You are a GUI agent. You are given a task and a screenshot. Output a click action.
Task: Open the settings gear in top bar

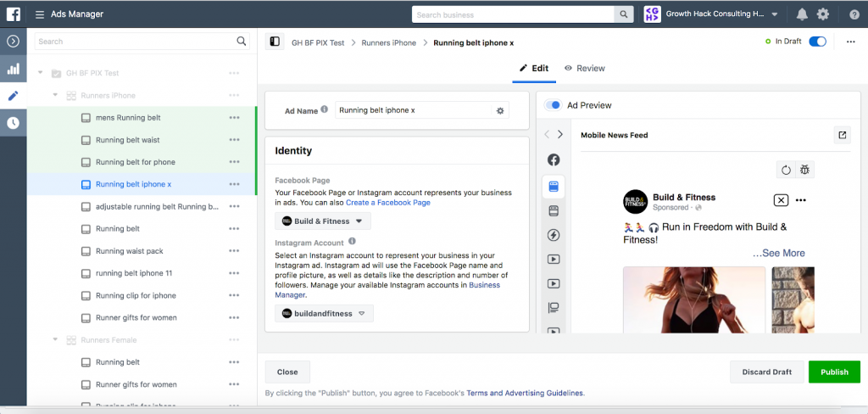pos(823,14)
